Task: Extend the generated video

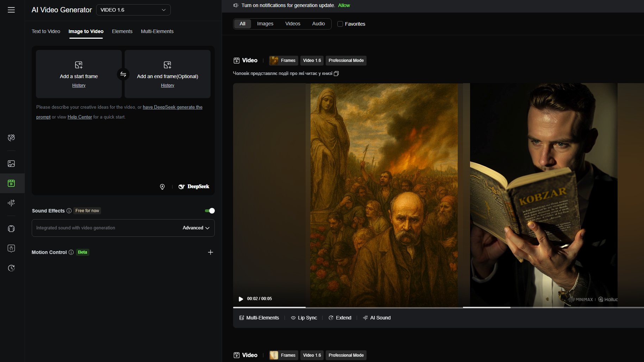Action: 340,318
